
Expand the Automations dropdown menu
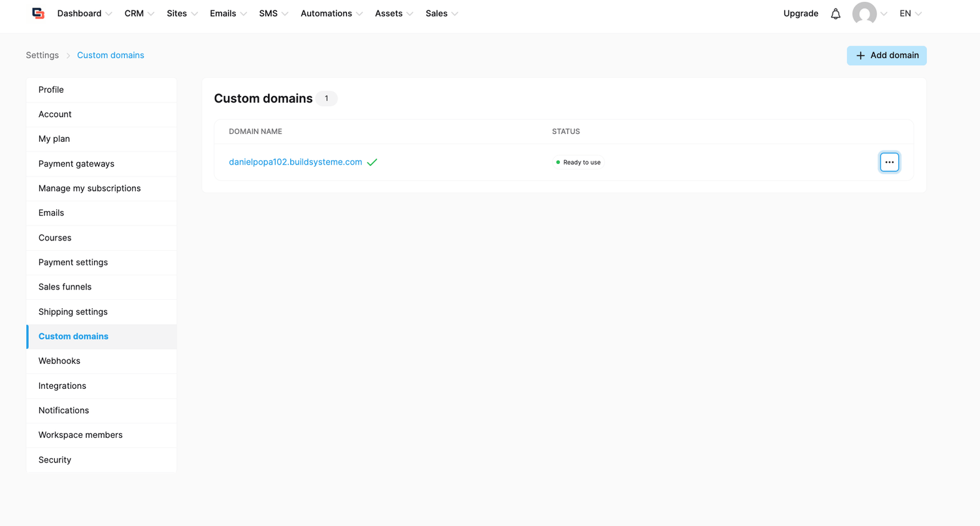click(x=332, y=14)
